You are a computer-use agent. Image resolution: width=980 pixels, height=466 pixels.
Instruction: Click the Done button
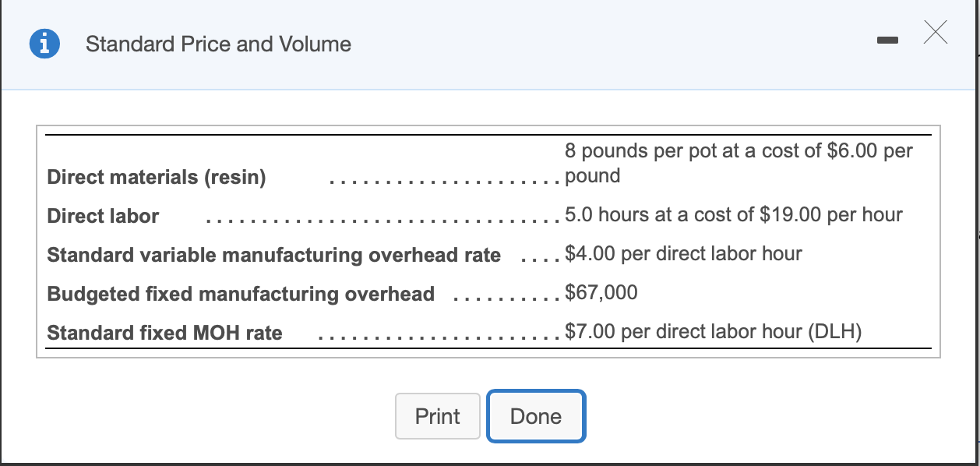[x=535, y=416]
